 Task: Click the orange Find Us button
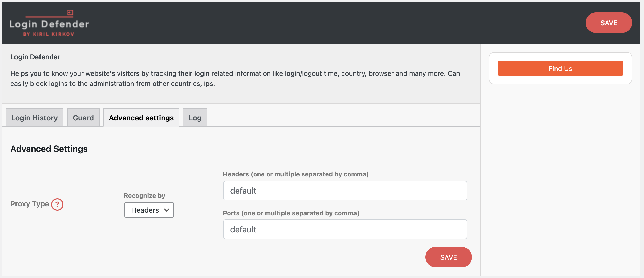pos(560,68)
